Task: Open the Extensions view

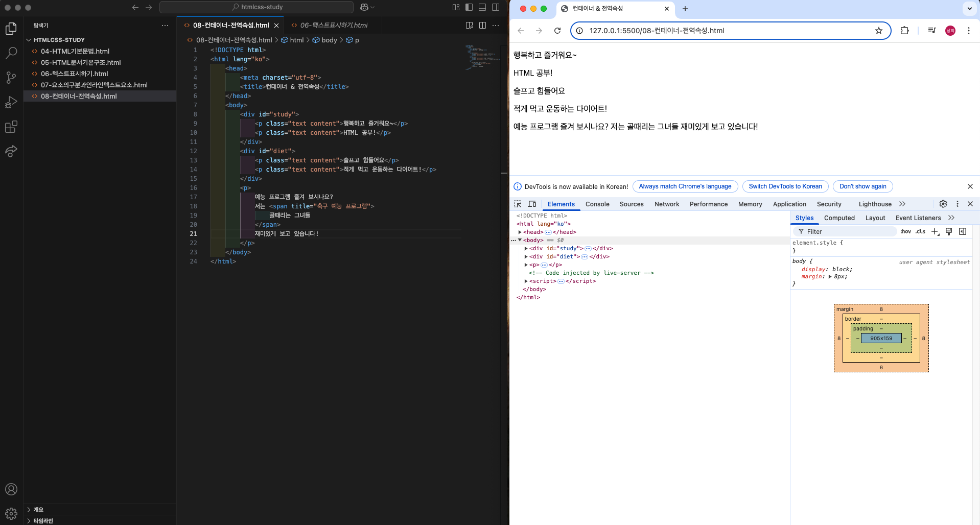Action: (11, 127)
